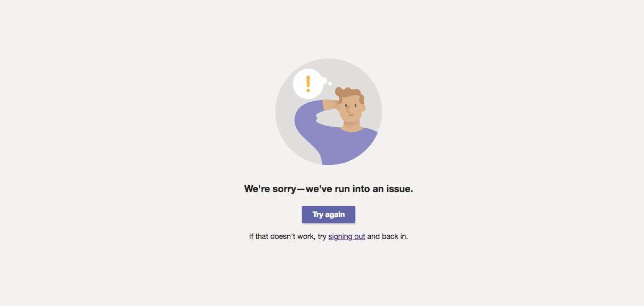Screen dimensions: 644x306
Task: Click the grey circular illustration background
Action: tap(329, 112)
